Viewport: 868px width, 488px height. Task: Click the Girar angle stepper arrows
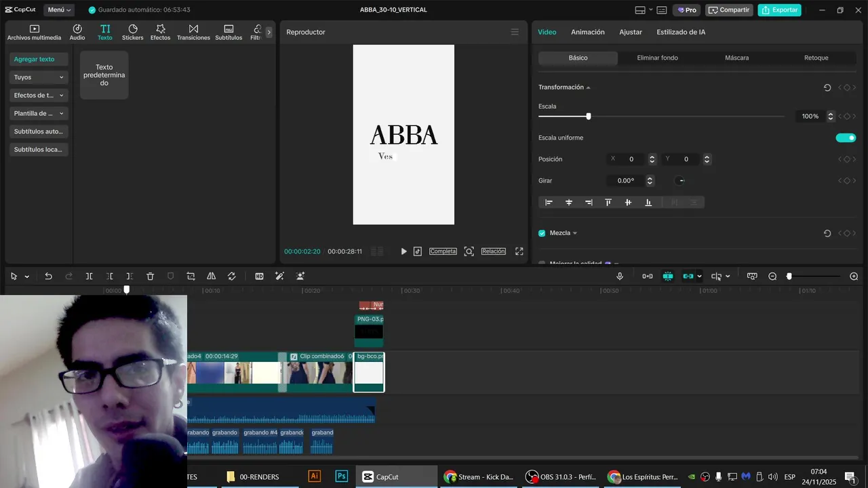click(650, 181)
